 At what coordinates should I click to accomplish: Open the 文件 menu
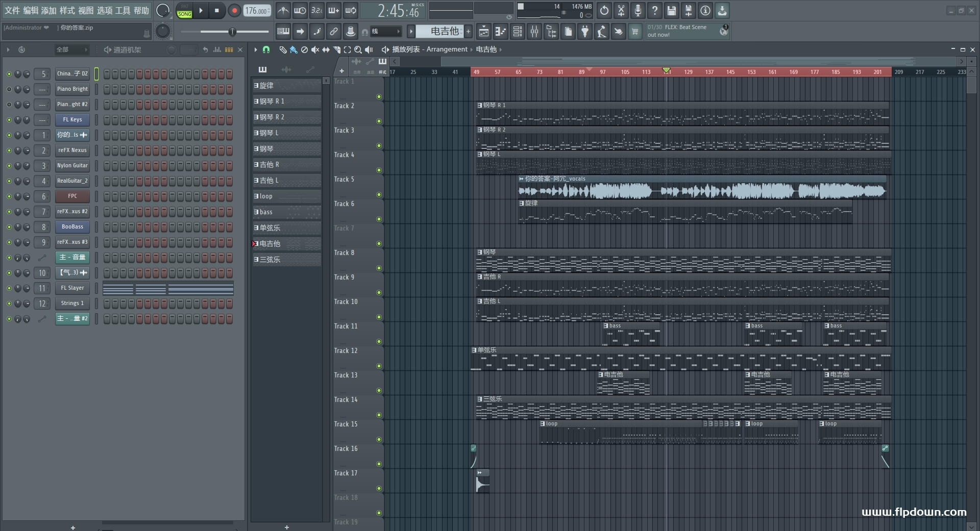coord(12,10)
